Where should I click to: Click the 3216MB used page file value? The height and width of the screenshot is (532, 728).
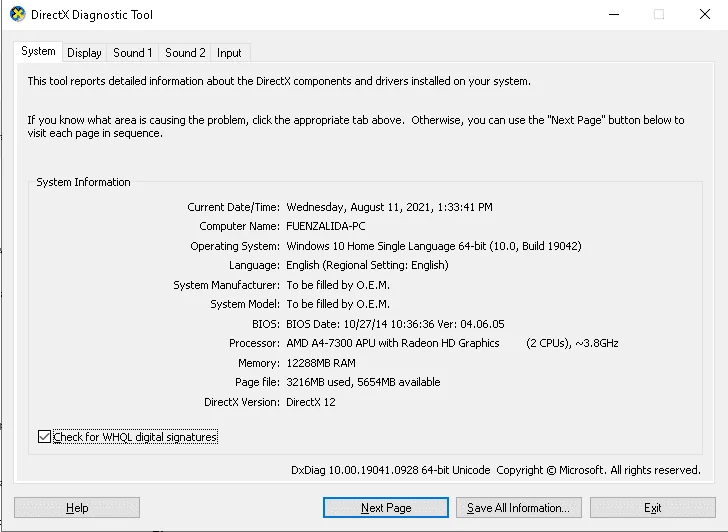point(363,382)
